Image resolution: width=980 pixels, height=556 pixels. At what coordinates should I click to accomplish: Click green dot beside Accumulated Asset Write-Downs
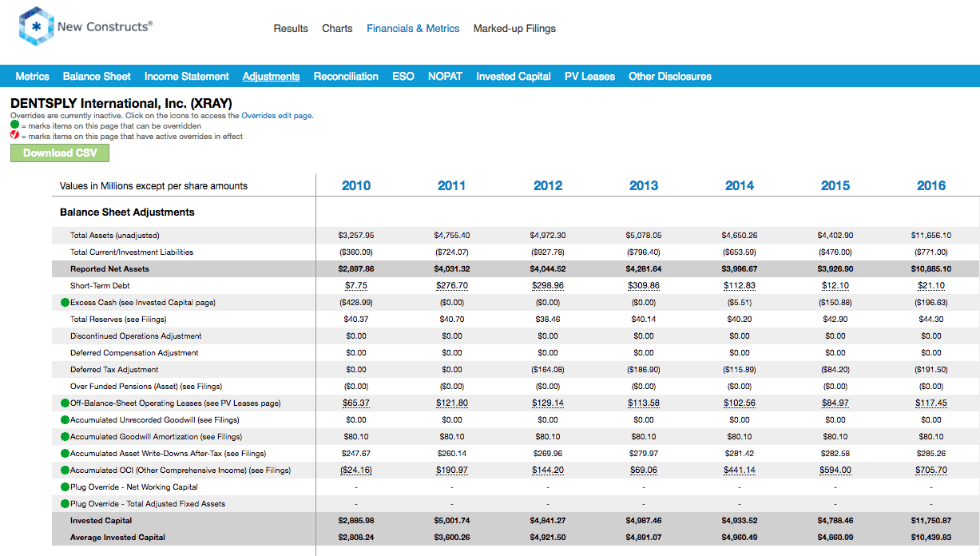coord(65,454)
